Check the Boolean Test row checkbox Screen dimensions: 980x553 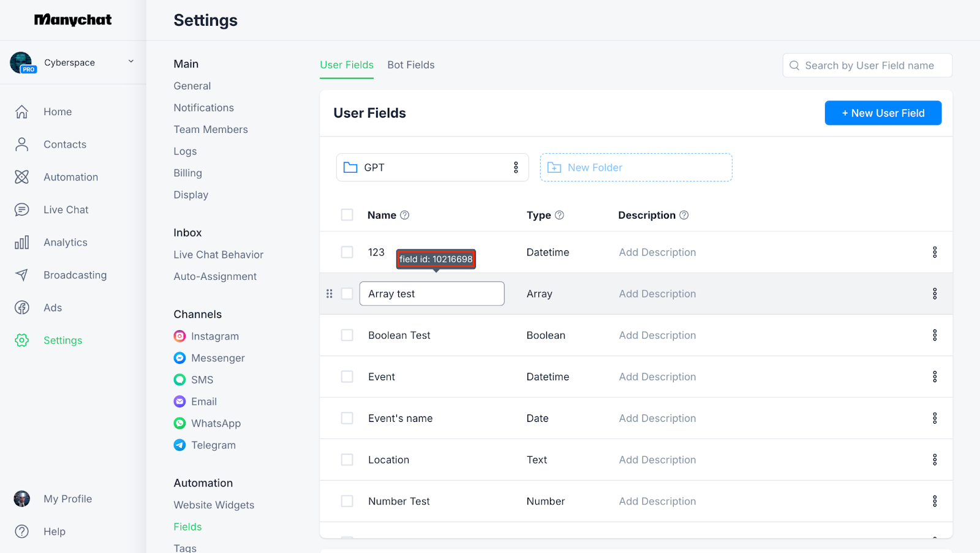click(x=347, y=336)
